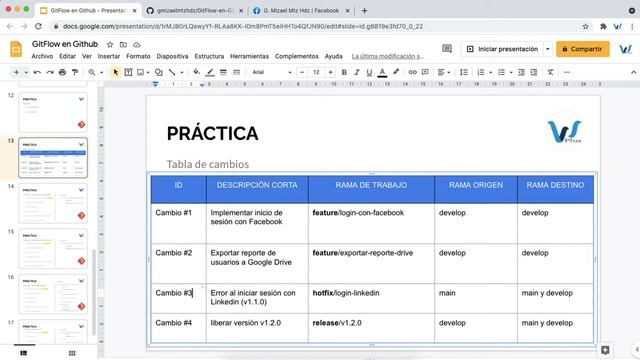Open the Archivo menu
The image size is (640, 360).
[x=42, y=56]
